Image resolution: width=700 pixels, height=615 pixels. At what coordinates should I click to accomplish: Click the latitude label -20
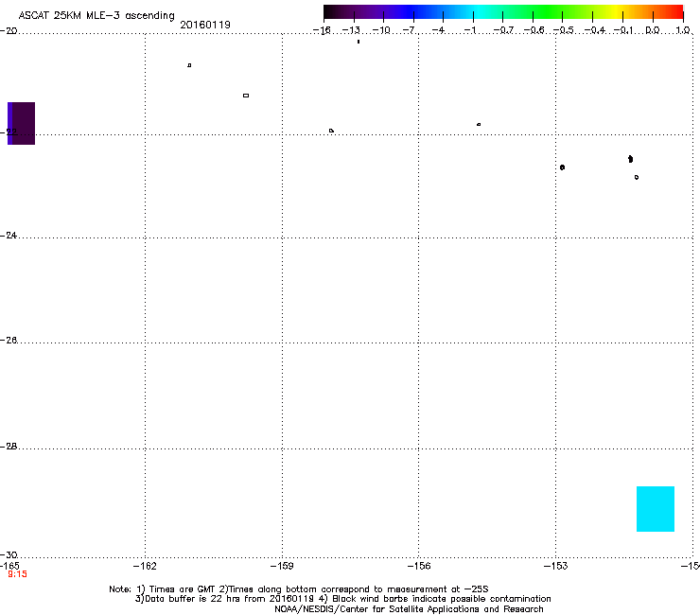point(9,31)
